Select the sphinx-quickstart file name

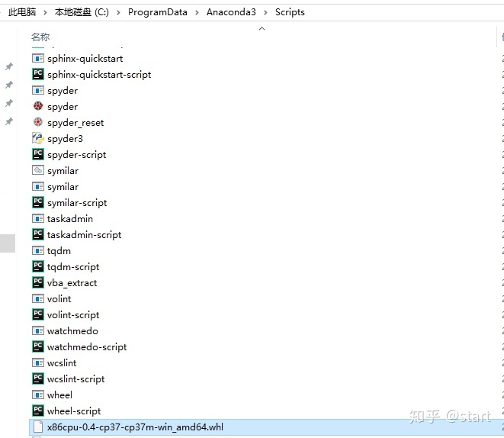point(85,59)
